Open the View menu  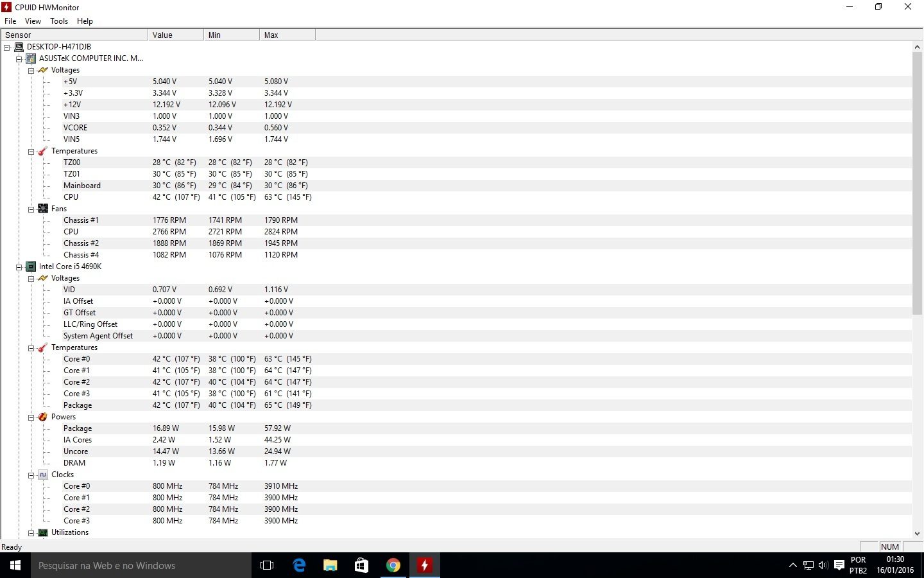33,21
